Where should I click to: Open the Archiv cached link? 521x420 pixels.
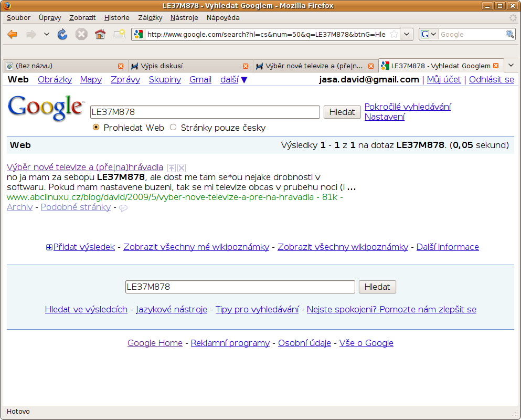[x=19, y=207]
